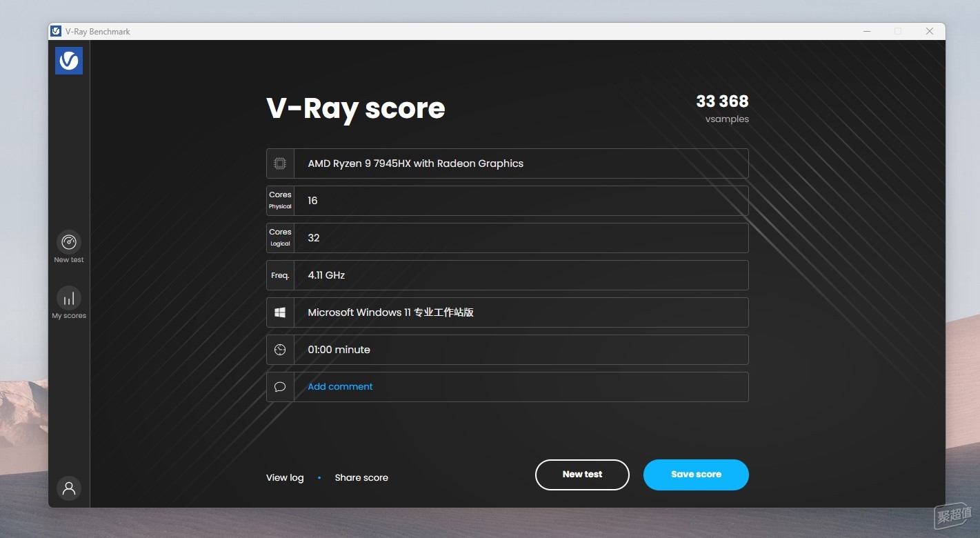Close the V-Ray Benchmark window
This screenshot has height=538, width=980.
pyautogui.click(x=929, y=31)
